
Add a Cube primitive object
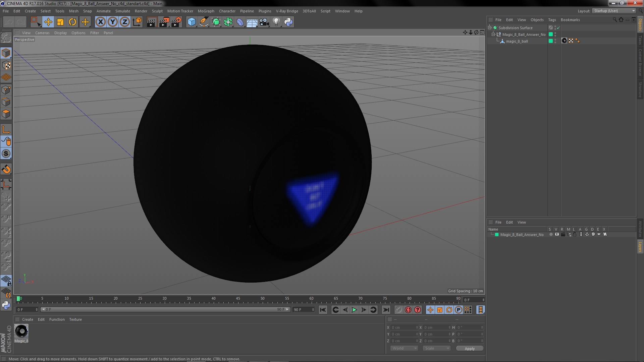[192, 22]
